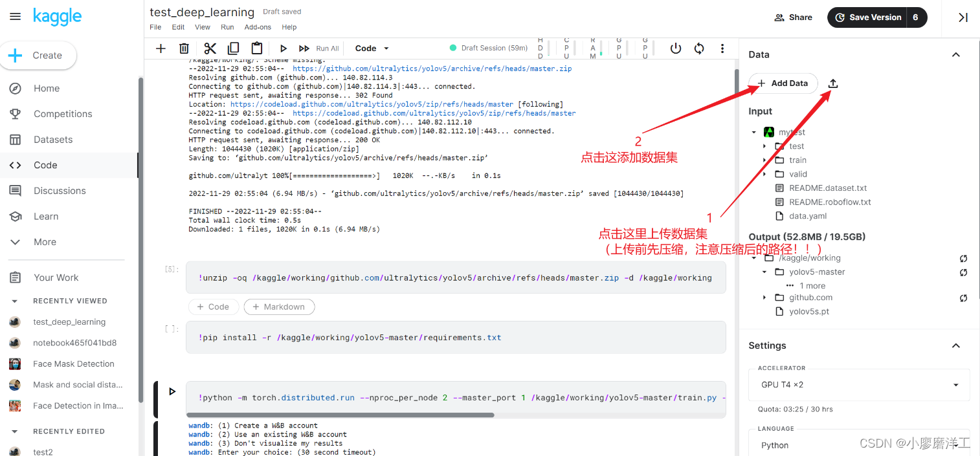Open the Add-ons menu

click(x=258, y=27)
